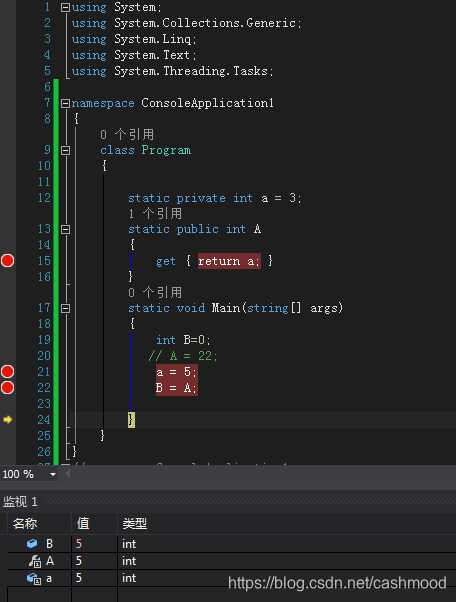Viewport: 456px width, 602px height.
Task: Click 'static private int a = 3;' line
Action: pyautogui.click(x=215, y=198)
